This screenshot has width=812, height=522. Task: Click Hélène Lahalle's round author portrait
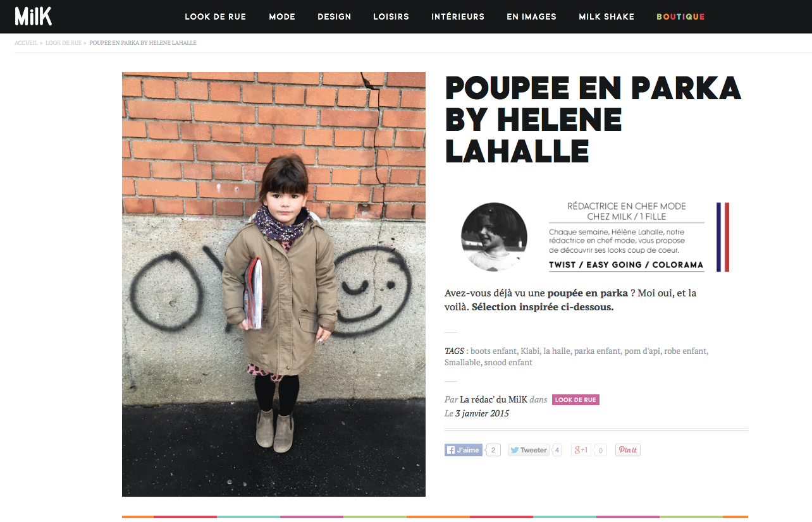pos(494,236)
